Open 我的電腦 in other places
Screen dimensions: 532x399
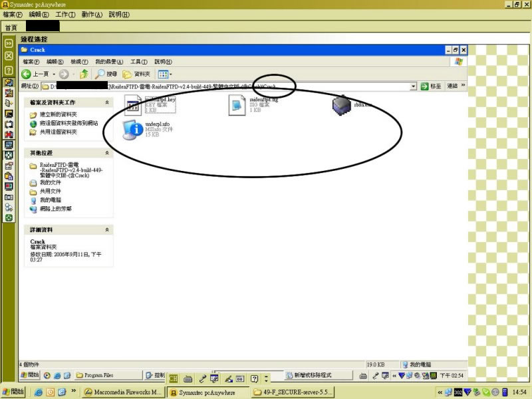pos(51,200)
